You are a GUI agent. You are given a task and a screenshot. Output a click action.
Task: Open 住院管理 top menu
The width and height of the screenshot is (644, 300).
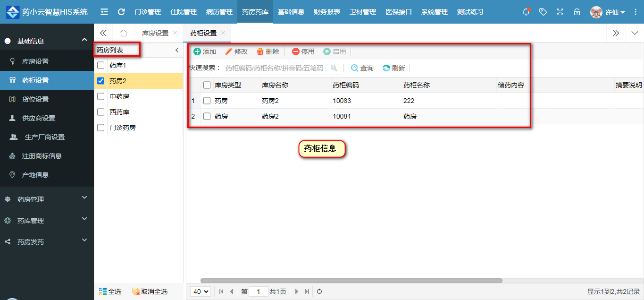click(x=184, y=12)
